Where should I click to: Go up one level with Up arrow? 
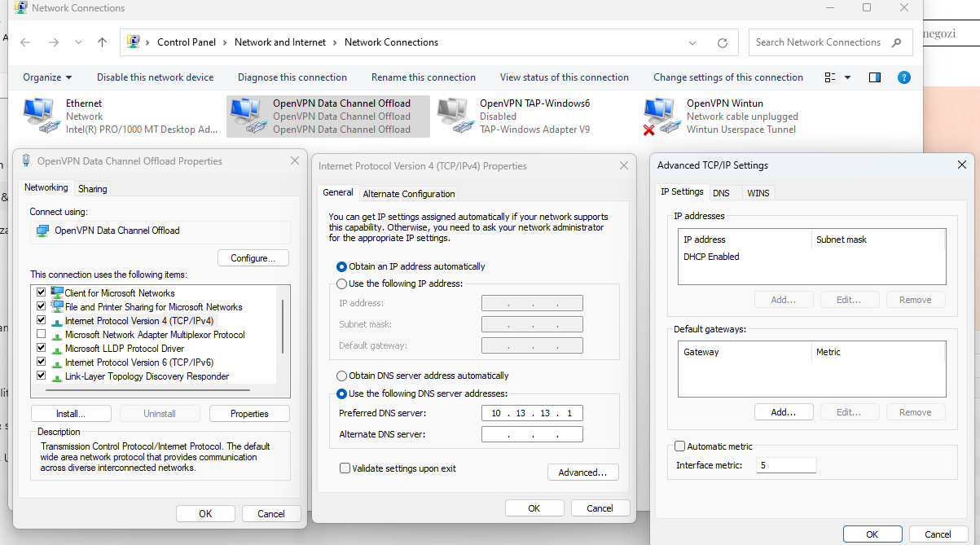102,42
